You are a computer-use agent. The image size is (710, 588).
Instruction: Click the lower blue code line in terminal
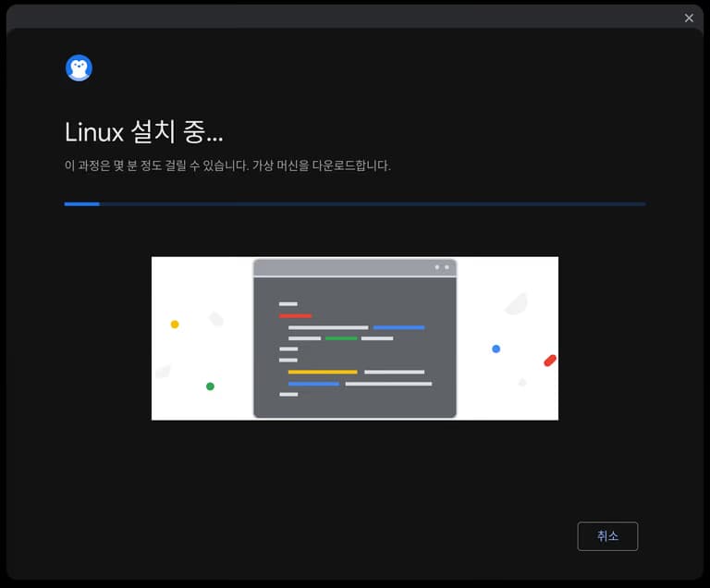(x=313, y=383)
